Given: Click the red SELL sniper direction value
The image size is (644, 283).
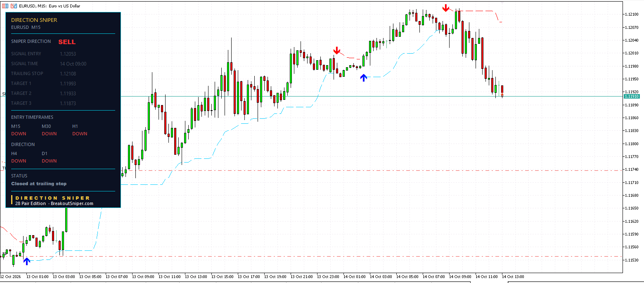Looking at the screenshot, I should click(67, 42).
